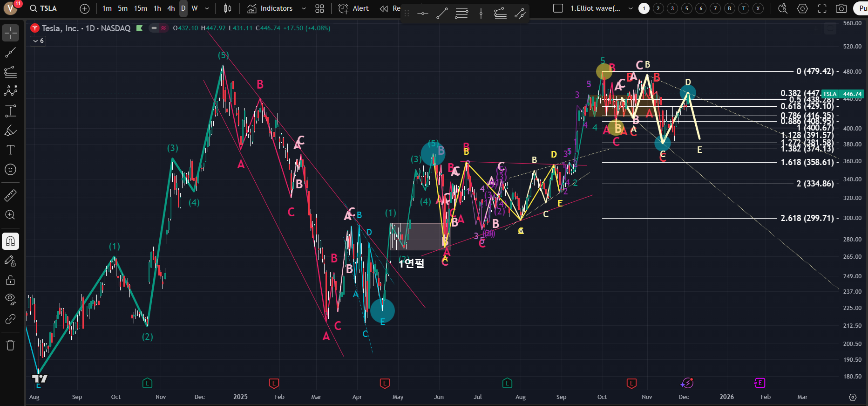Open chart settings hexagon icon
The image size is (868, 406).
point(802,8)
